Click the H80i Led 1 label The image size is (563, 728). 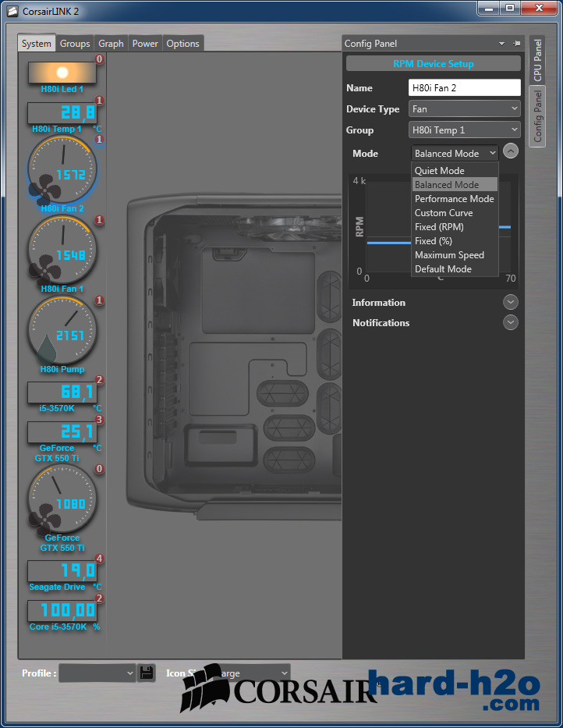(62, 89)
